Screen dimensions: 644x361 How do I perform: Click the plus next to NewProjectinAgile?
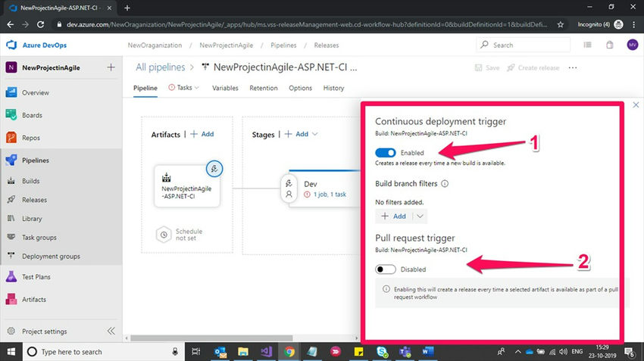111,67
